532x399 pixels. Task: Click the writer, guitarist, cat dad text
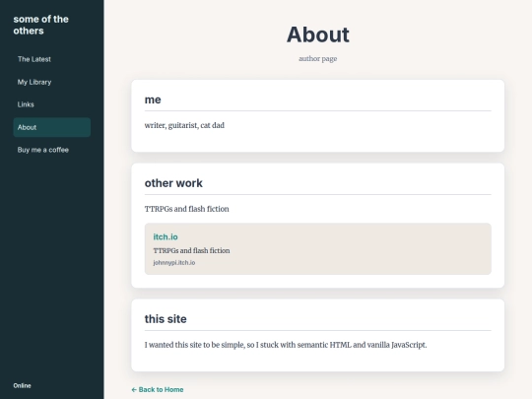pyautogui.click(x=184, y=125)
